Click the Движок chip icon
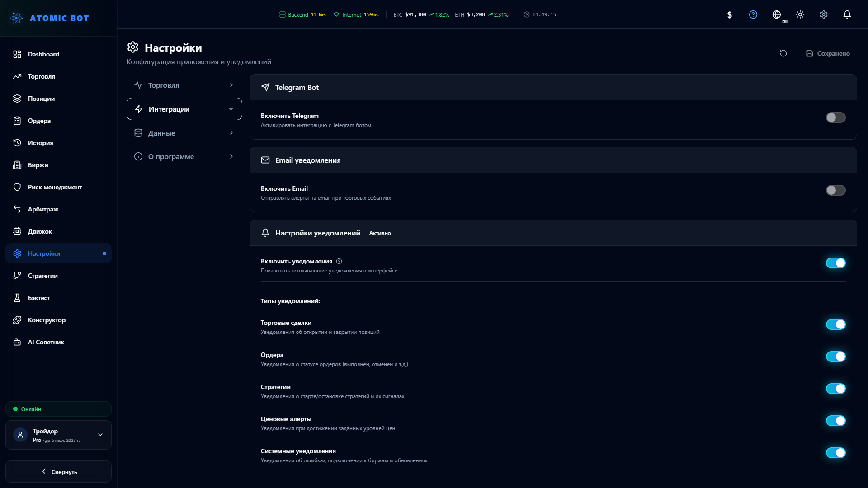Viewport: 868px width, 488px height. [17, 231]
